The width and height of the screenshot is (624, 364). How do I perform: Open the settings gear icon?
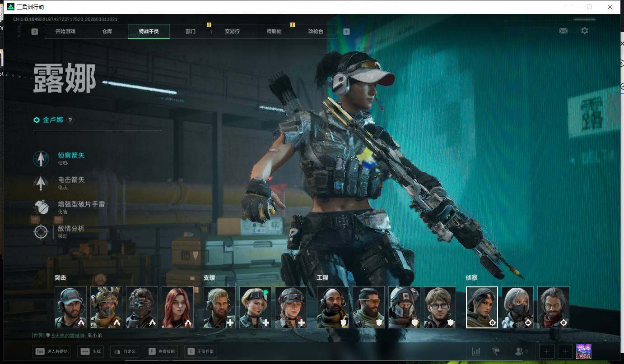[x=585, y=31]
